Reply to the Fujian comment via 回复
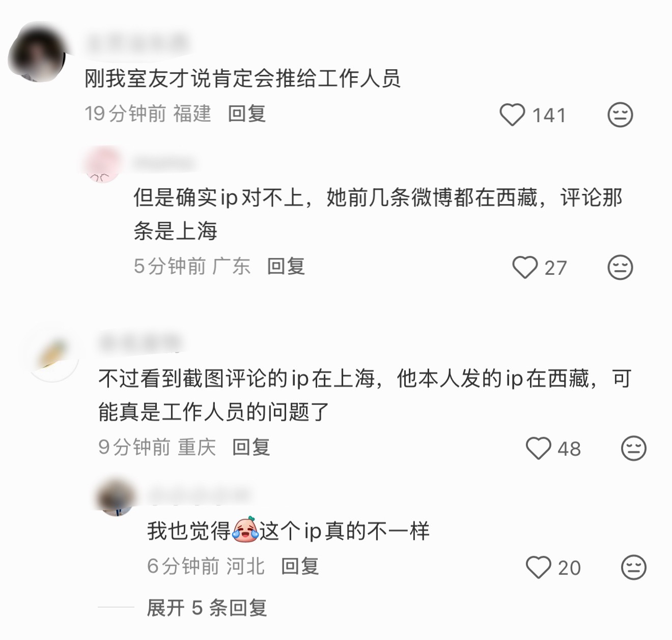This screenshot has height=640, width=672. click(x=247, y=113)
